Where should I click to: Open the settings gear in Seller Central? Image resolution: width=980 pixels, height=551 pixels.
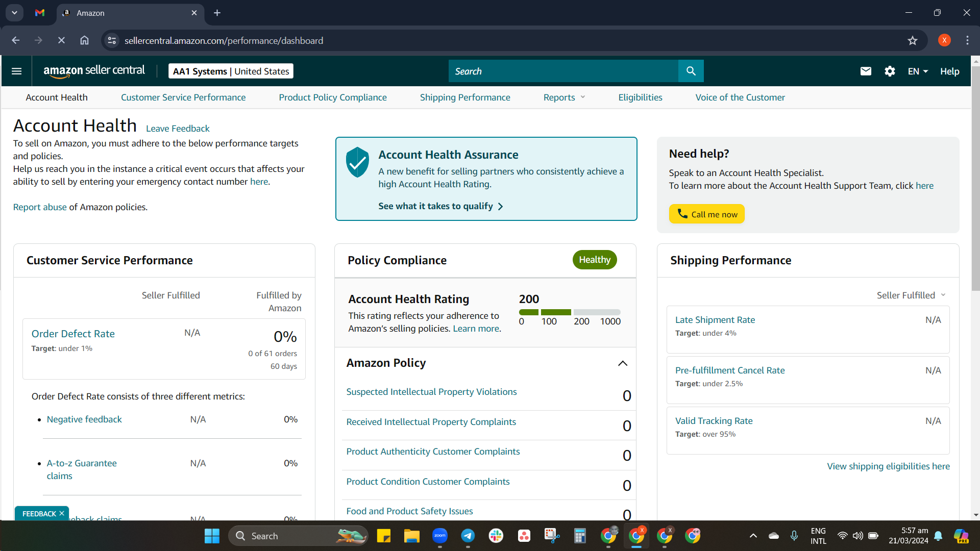[890, 71]
